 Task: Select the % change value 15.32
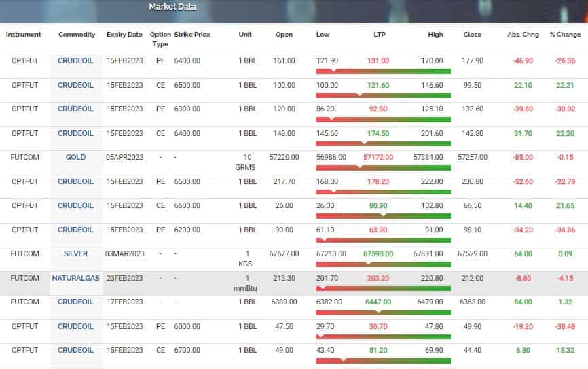click(565, 350)
